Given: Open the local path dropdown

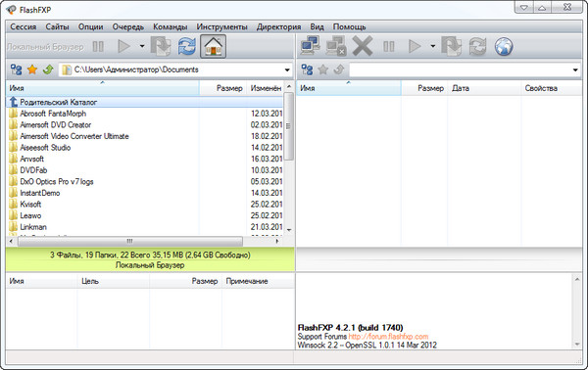Looking at the screenshot, I should click(287, 69).
